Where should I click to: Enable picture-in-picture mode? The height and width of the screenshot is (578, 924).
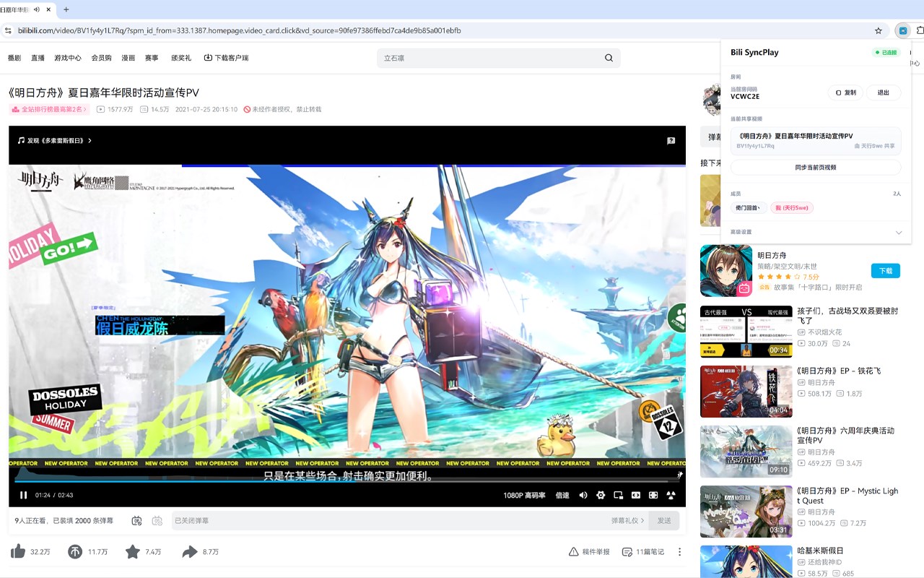click(619, 495)
